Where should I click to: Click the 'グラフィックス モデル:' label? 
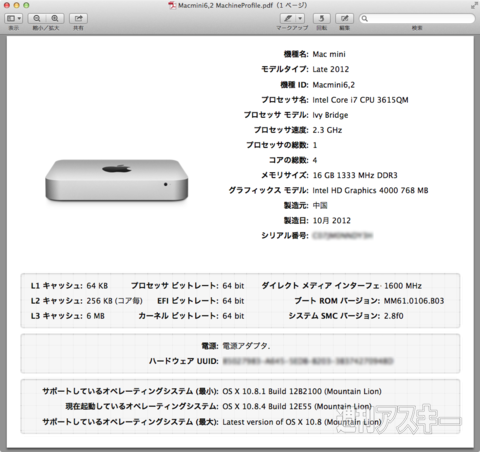tap(269, 190)
